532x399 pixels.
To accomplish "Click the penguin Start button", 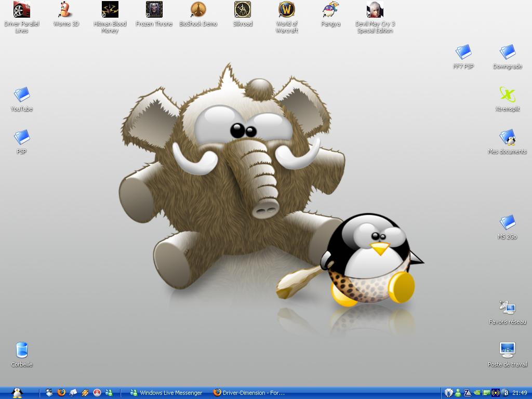I will click(17, 393).
